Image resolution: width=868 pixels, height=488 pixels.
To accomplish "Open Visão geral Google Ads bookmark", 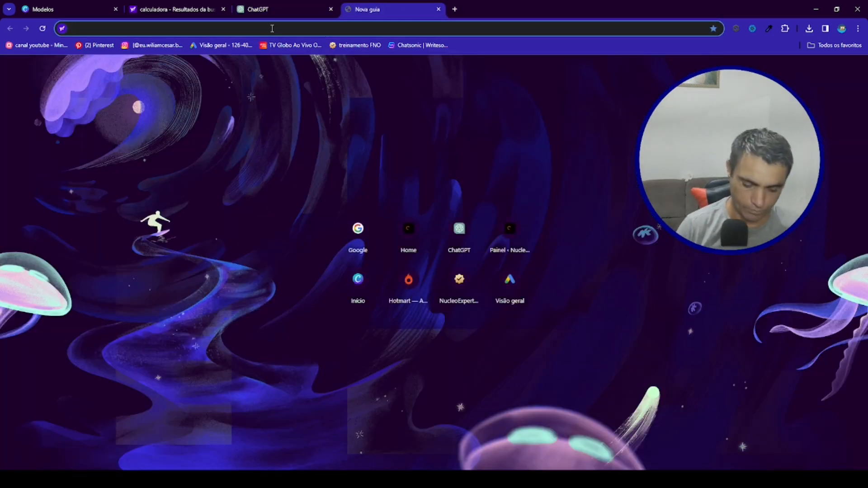I will [x=221, y=45].
